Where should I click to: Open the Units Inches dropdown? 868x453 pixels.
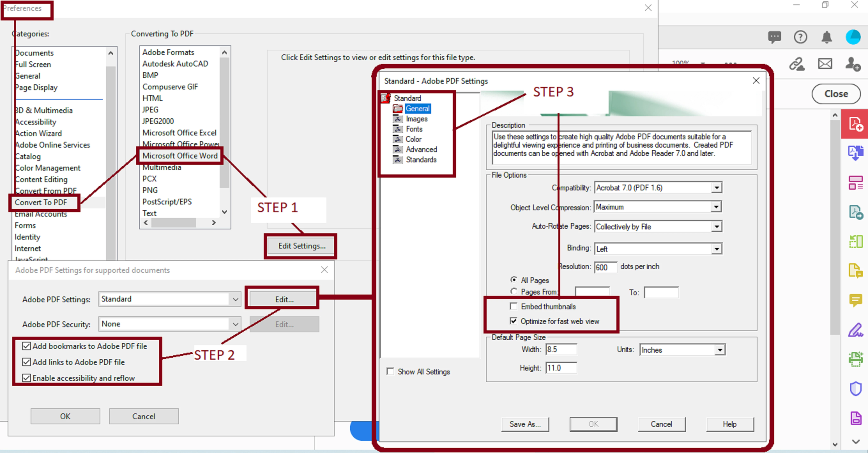pyautogui.click(x=720, y=350)
